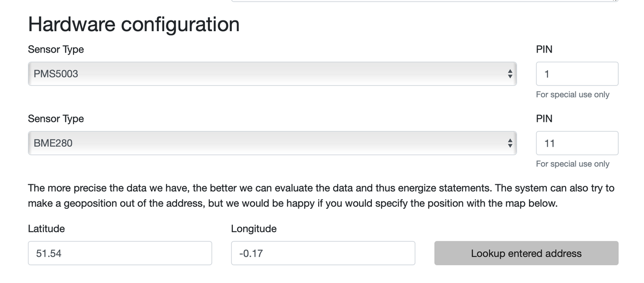Click the Longitude field showing -0.17

click(x=323, y=253)
